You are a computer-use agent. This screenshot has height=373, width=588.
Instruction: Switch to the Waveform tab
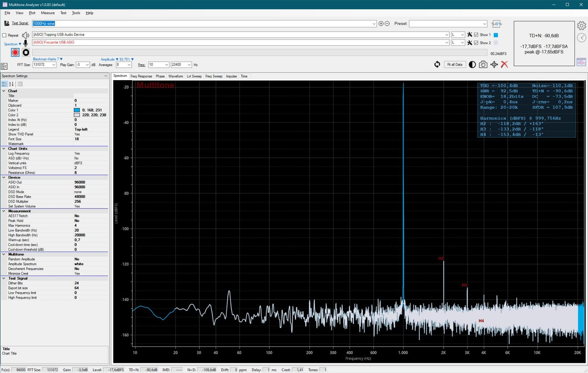[175, 76]
